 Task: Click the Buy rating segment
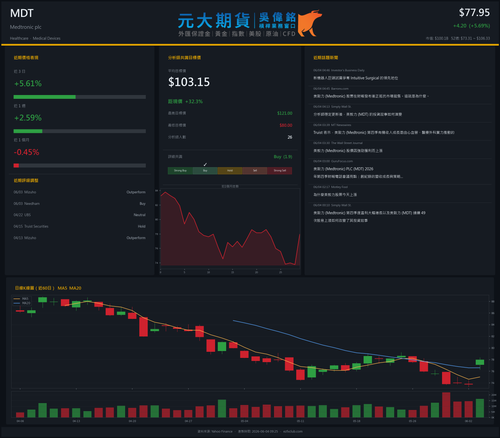[x=205, y=171]
